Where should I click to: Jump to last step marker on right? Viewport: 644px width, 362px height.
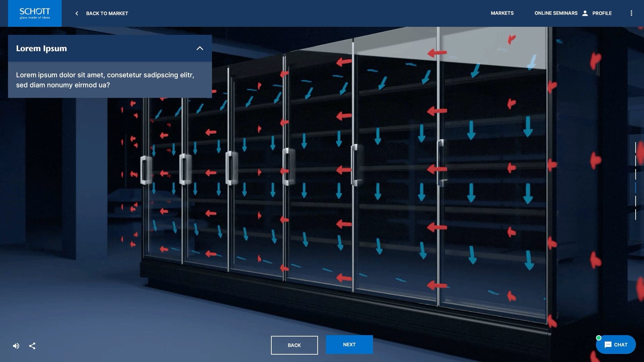tap(636, 215)
